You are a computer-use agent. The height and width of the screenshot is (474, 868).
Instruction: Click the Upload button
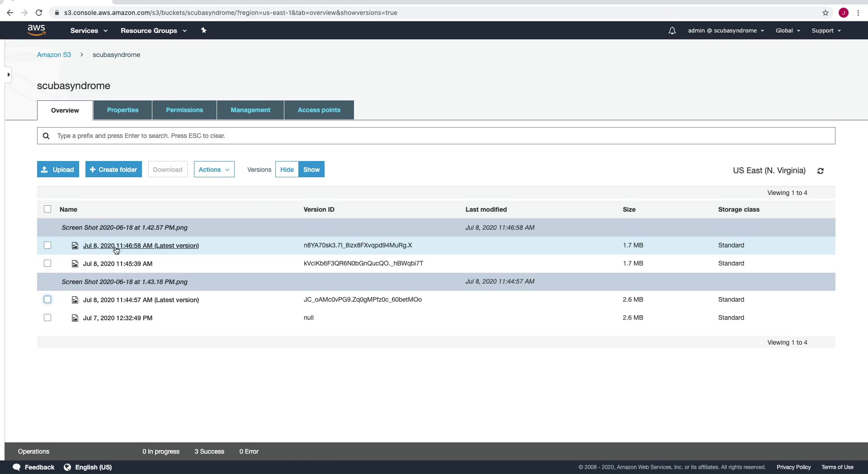click(x=58, y=170)
